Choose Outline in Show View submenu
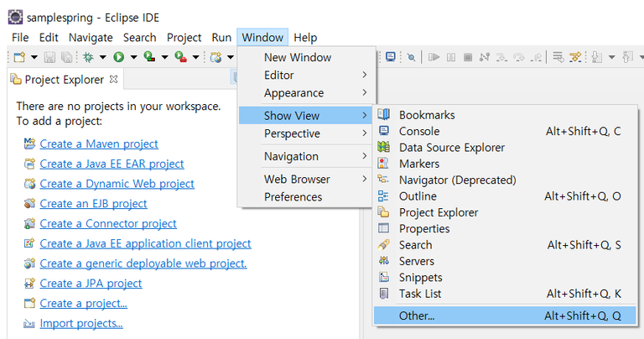Image resolution: width=644 pixels, height=339 pixels. [505, 196]
